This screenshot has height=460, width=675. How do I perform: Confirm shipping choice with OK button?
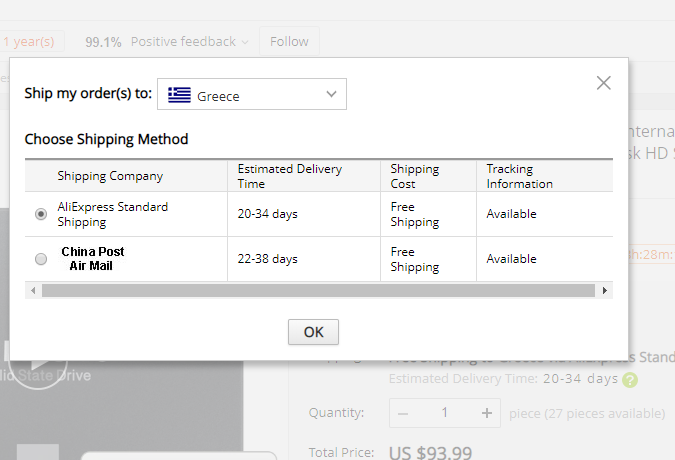pos(313,332)
